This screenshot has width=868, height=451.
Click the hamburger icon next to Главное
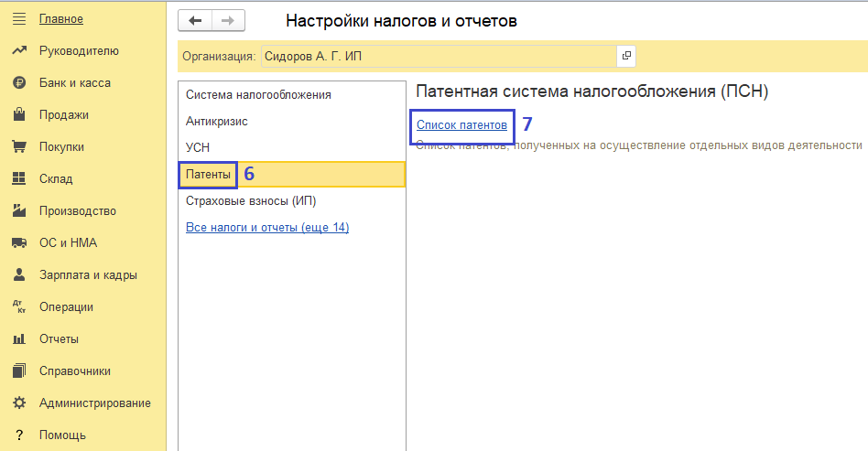point(18,19)
